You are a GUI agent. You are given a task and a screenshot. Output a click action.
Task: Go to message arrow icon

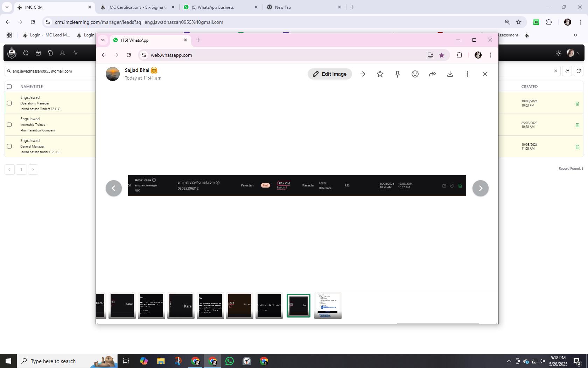(x=363, y=74)
